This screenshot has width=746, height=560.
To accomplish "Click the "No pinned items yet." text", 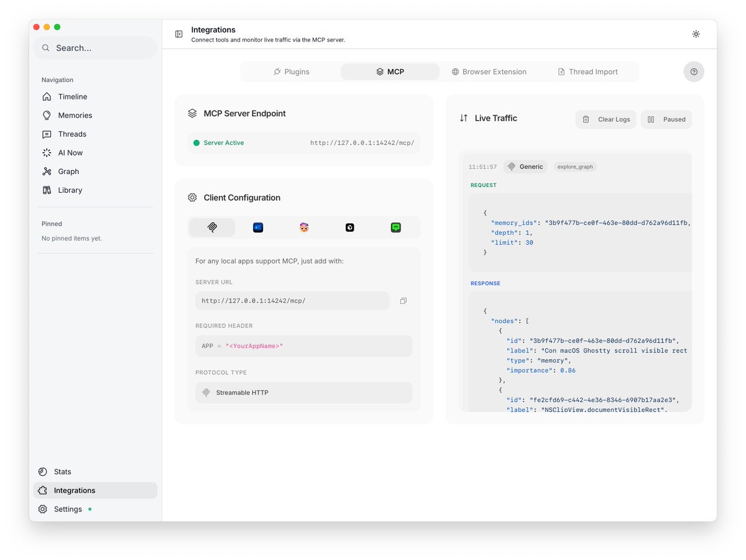I will click(71, 238).
